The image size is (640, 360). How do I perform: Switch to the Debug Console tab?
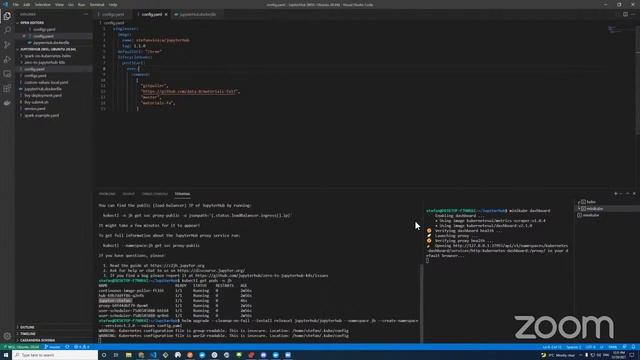(x=155, y=194)
